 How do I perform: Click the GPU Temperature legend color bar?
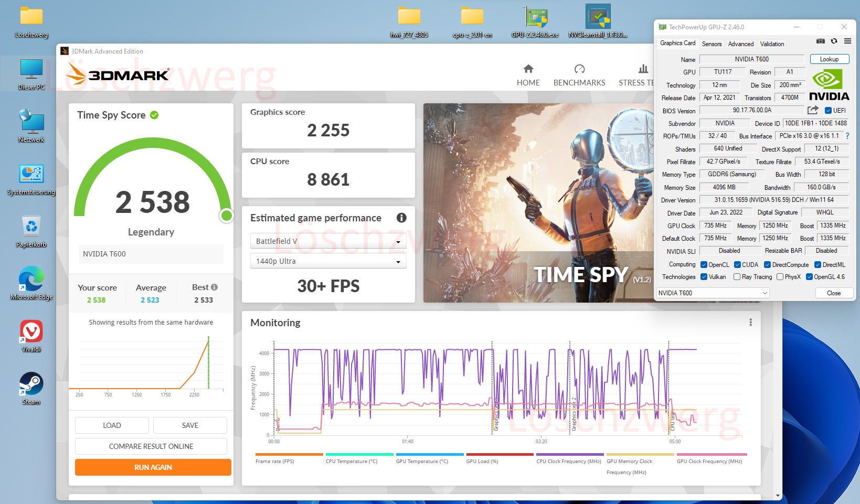(x=430, y=454)
